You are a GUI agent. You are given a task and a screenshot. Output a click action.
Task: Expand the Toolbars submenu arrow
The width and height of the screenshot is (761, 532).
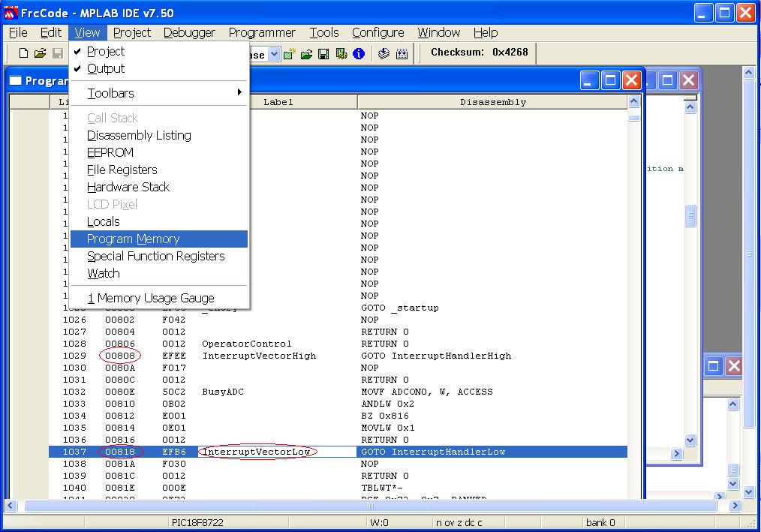point(239,92)
